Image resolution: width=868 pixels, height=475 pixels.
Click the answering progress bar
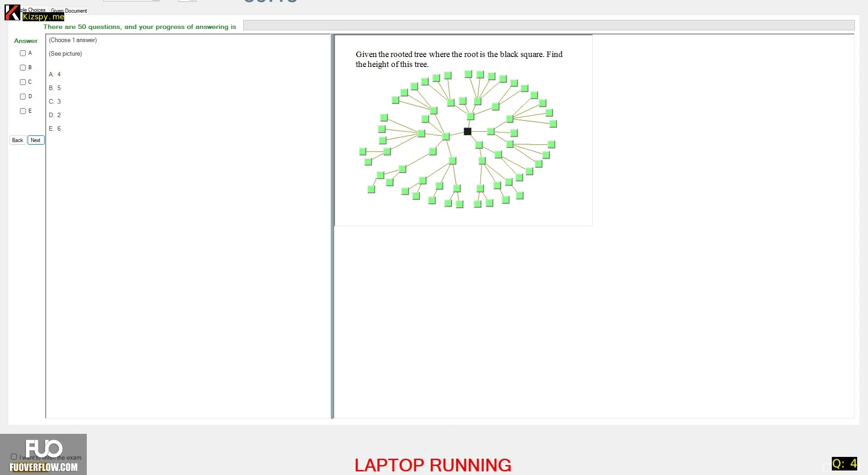[549, 25]
